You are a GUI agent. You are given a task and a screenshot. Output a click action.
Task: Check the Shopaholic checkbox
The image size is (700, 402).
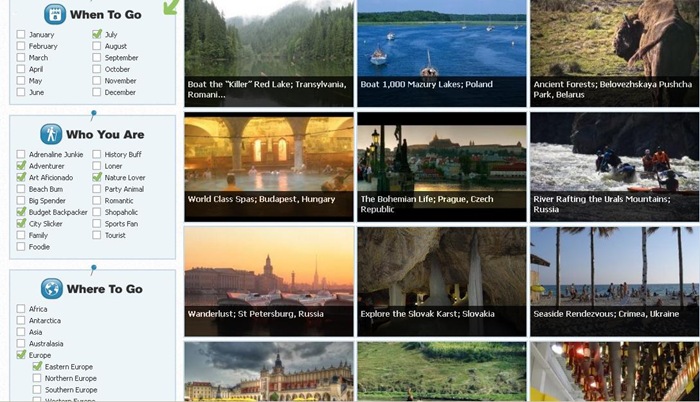tap(96, 212)
